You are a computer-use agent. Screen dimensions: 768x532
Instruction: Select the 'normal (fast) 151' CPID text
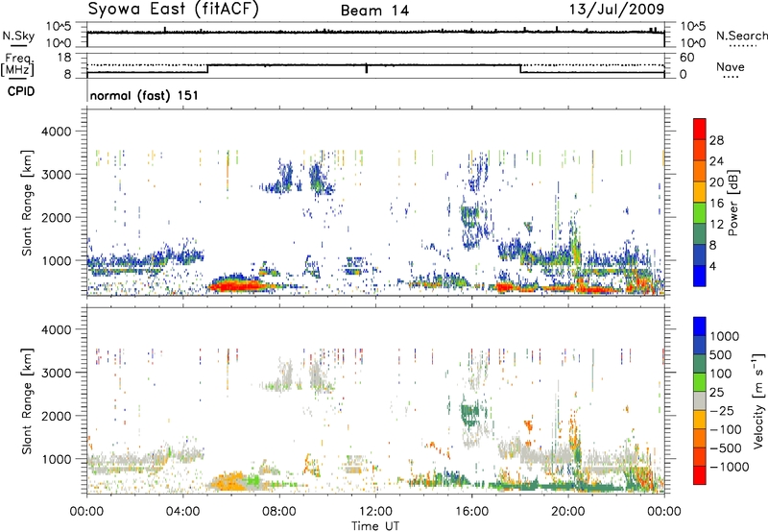click(x=144, y=95)
